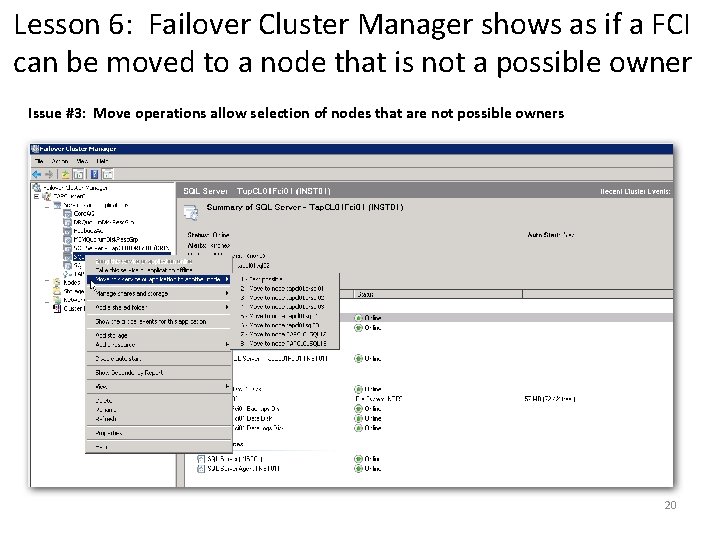The height and width of the screenshot is (540, 720).
Task: Click the Recent Cluster Events link
Action: pyautogui.click(x=635, y=191)
